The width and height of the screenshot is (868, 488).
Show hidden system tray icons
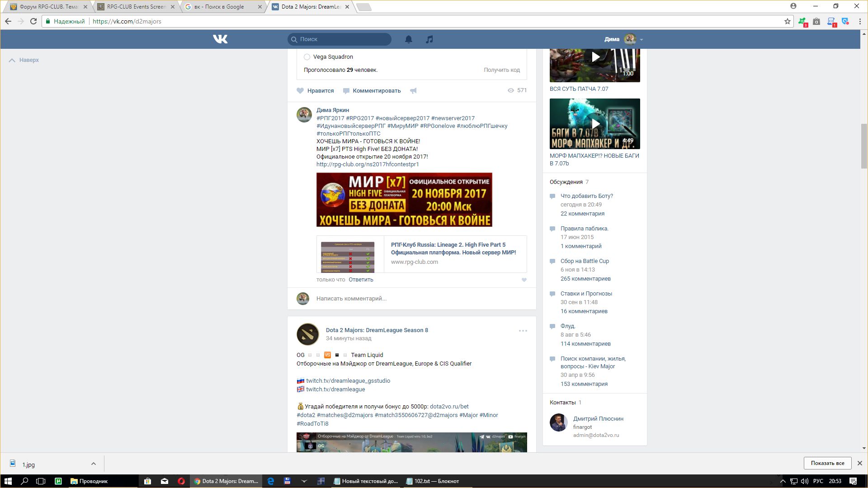(x=783, y=481)
